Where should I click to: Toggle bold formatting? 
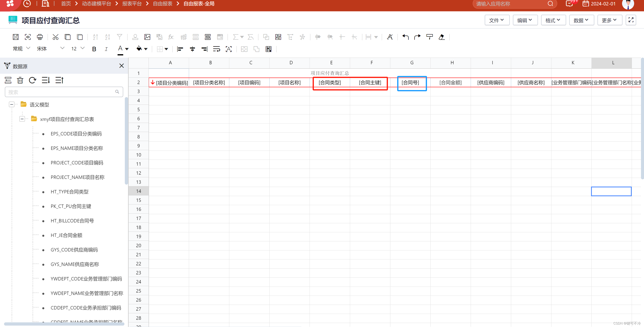click(94, 49)
